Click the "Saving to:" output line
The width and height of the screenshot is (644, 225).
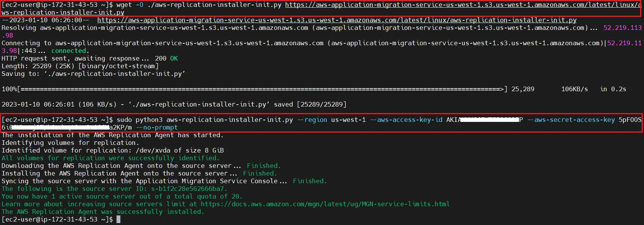click(x=94, y=74)
